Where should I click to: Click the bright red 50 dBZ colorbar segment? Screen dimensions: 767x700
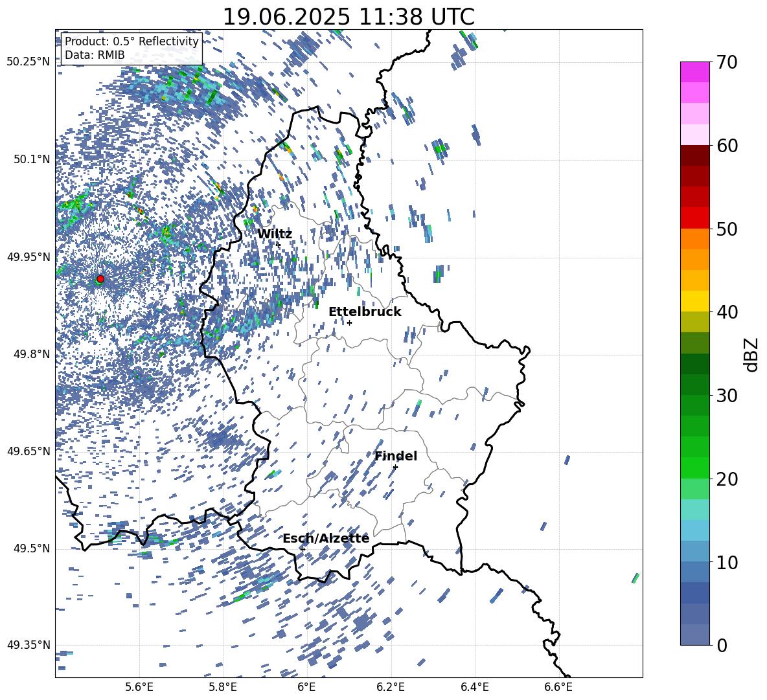tap(695, 218)
